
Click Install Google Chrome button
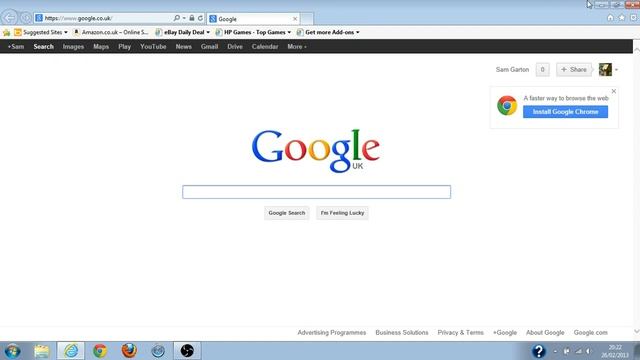pyautogui.click(x=565, y=112)
